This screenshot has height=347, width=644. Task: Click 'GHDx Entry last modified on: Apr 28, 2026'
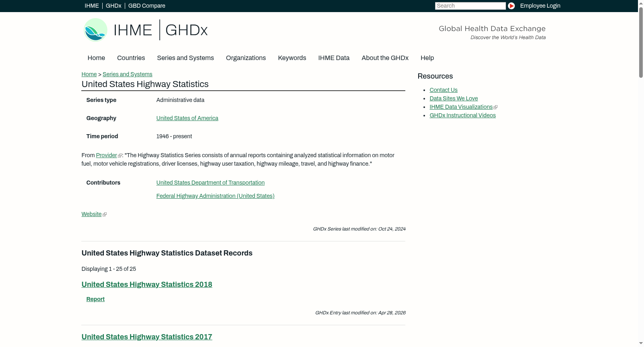(x=360, y=313)
